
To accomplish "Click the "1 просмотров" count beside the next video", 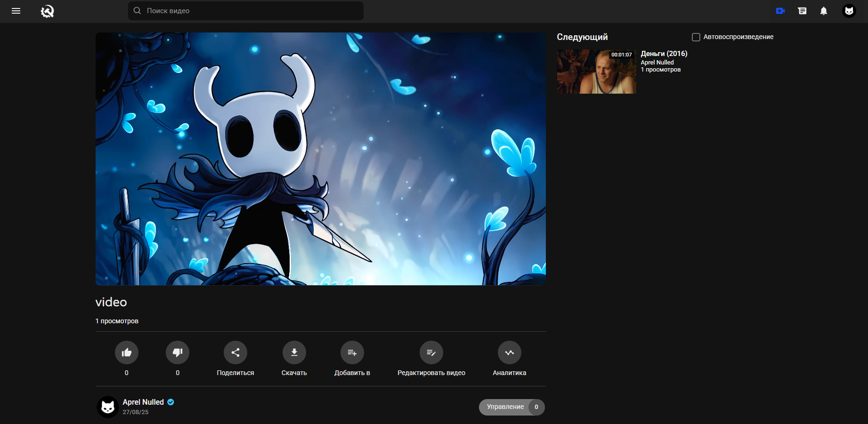I will point(661,70).
